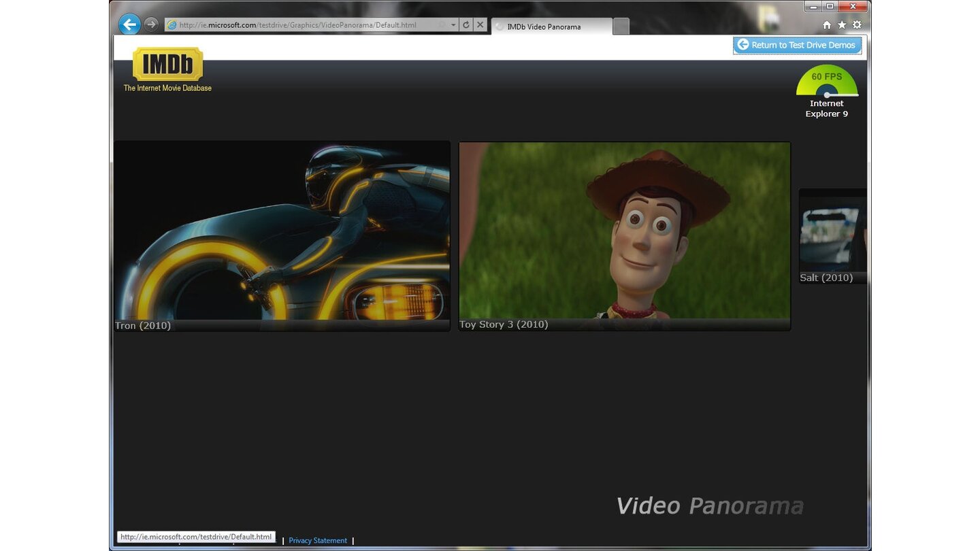Click the search magnifier in address bar

click(x=442, y=25)
